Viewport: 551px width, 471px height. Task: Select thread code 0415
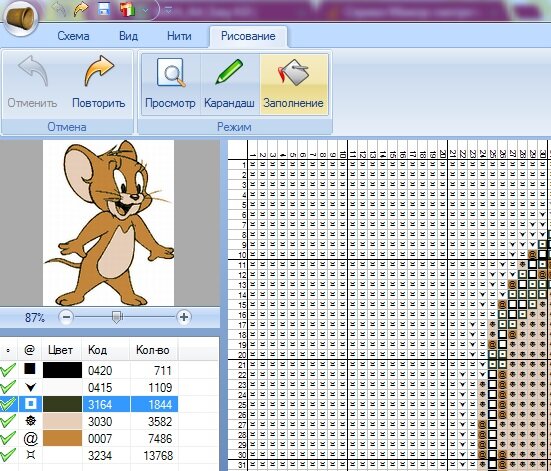[100, 387]
